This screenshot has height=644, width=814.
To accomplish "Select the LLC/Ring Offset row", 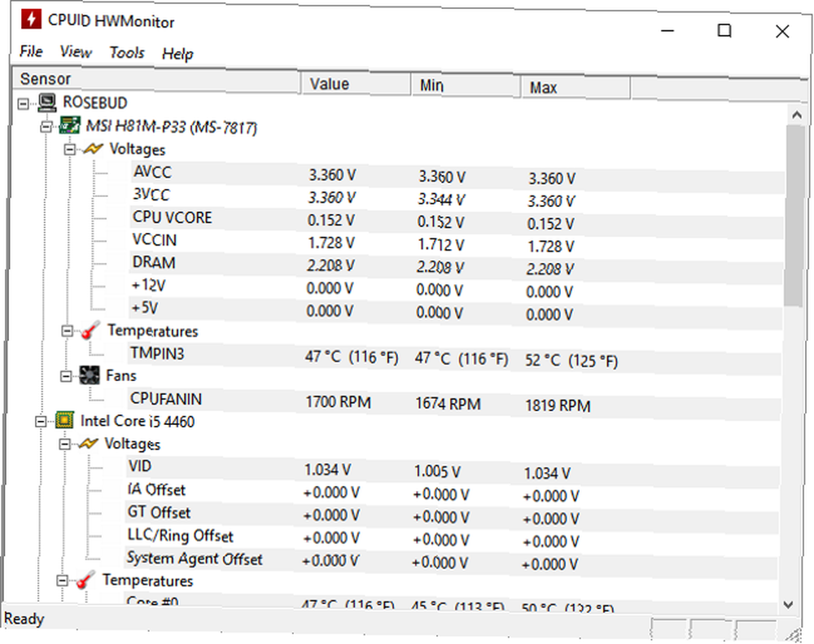I will coord(452,538).
